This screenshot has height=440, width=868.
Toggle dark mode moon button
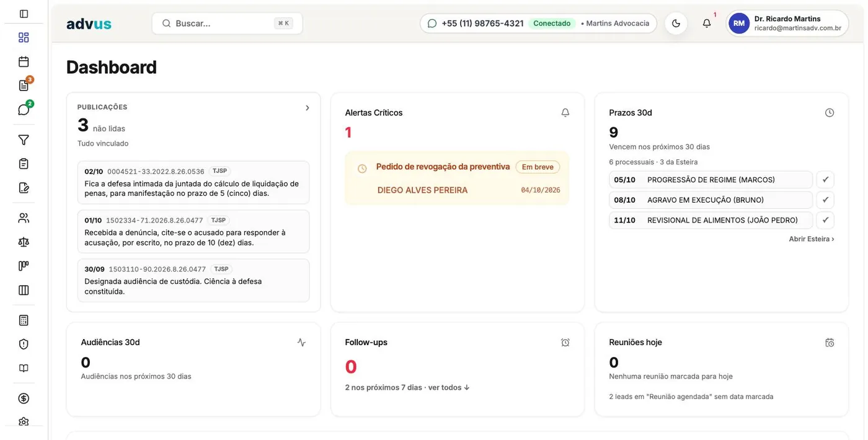coord(676,24)
